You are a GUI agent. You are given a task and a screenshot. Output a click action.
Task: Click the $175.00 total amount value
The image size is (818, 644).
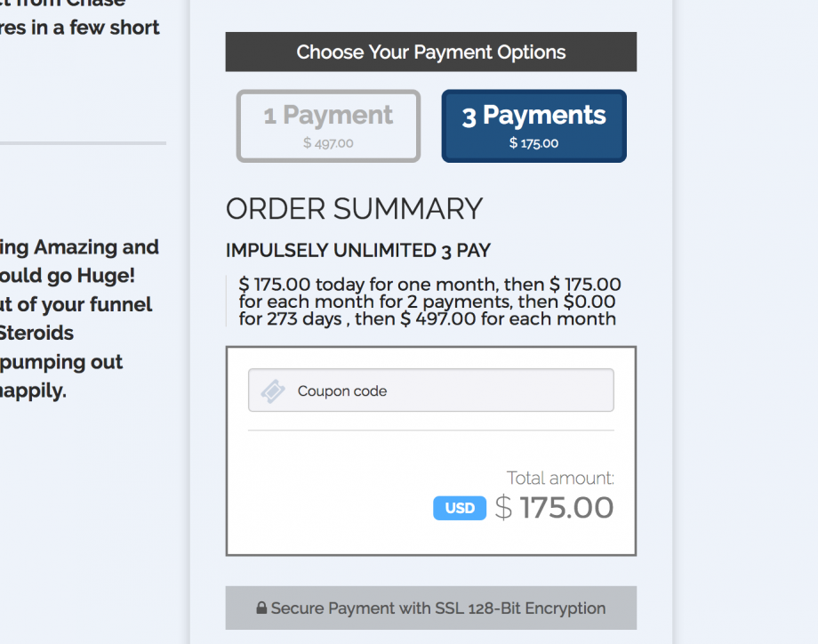tap(555, 508)
